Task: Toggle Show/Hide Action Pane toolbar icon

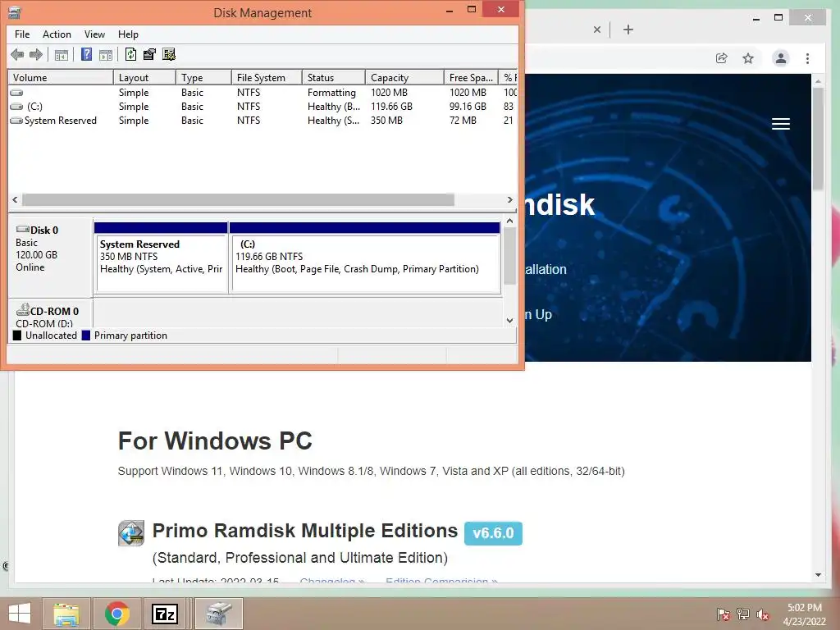Action: pyautogui.click(x=106, y=55)
